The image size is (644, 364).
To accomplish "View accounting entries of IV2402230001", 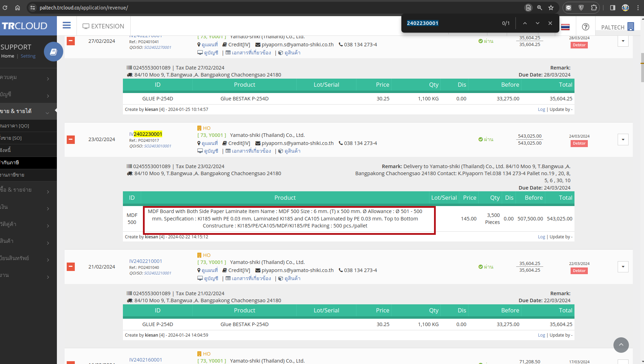I will pos(208,151).
